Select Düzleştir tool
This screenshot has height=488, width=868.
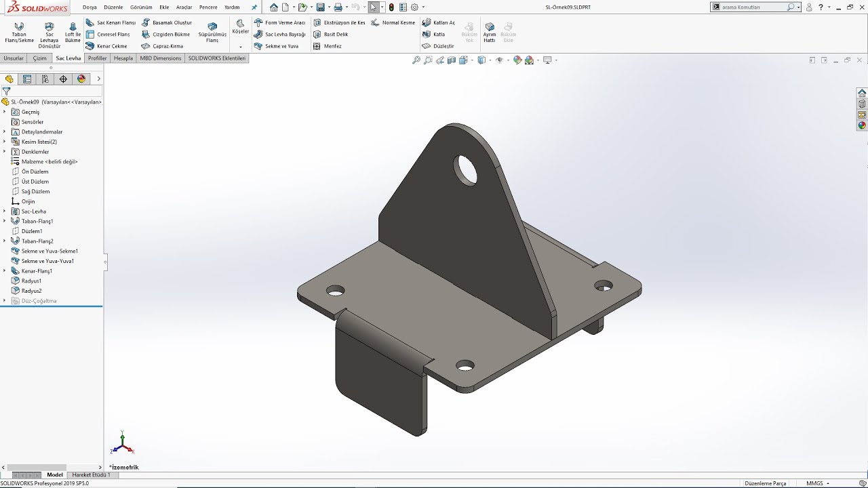[x=437, y=46]
